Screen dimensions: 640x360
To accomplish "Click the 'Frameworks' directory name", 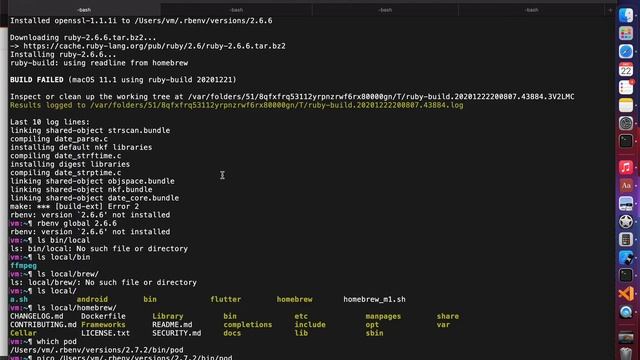I will pyautogui.click(x=103, y=324).
